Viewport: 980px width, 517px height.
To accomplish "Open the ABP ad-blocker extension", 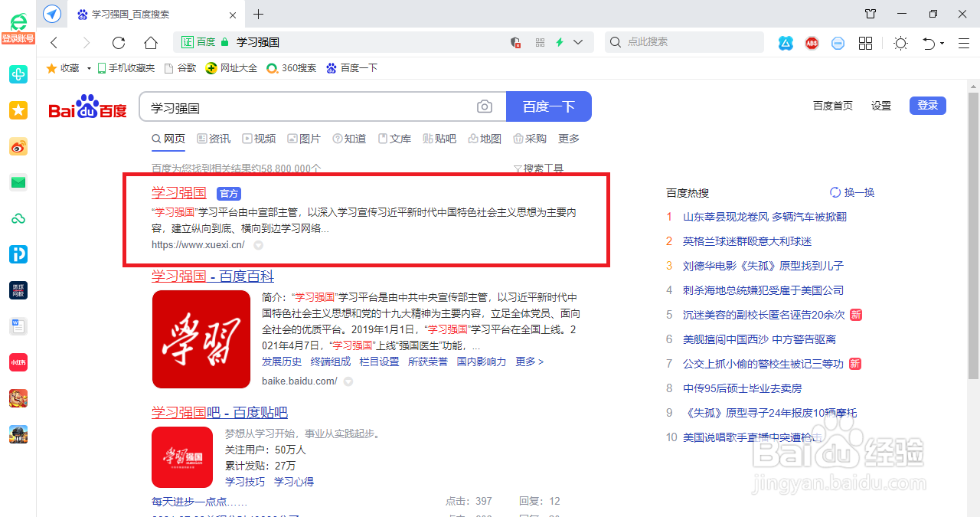I will [812, 44].
